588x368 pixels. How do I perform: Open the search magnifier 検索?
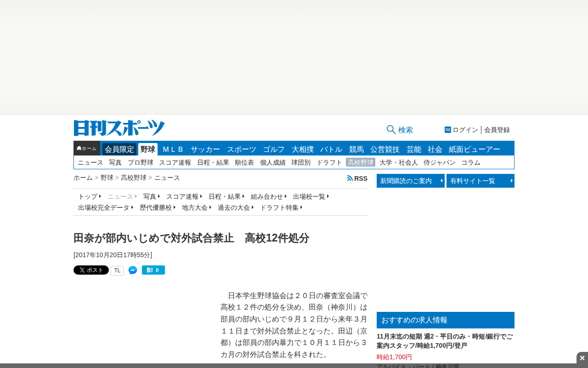coord(400,130)
